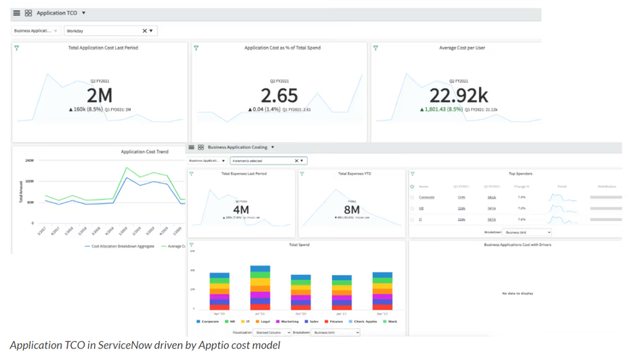Star the Corporate row in Top Spenders
This screenshot has height=364, width=633.
pyautogui.click(x=411, y=197)
